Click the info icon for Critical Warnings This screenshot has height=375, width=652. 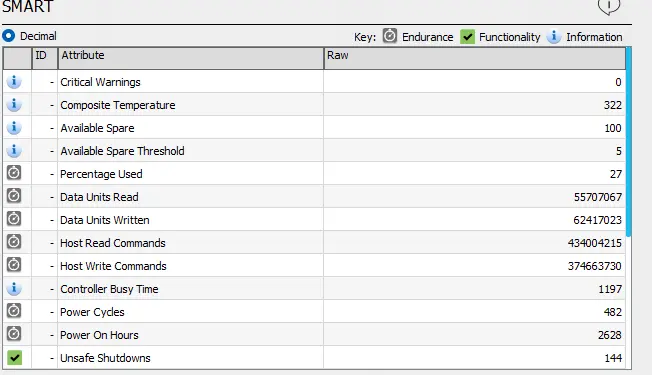tap(14, 81)
